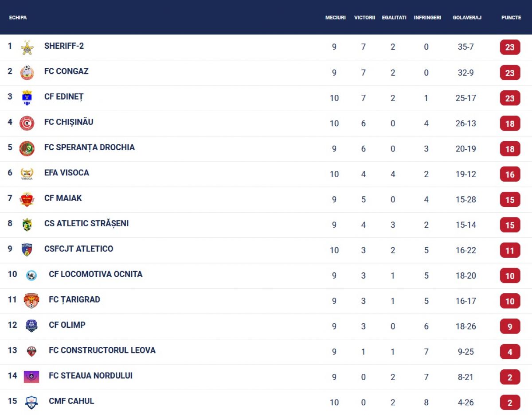
Task: Select the CF Maiak red shield logo
Action: (27, 199)
